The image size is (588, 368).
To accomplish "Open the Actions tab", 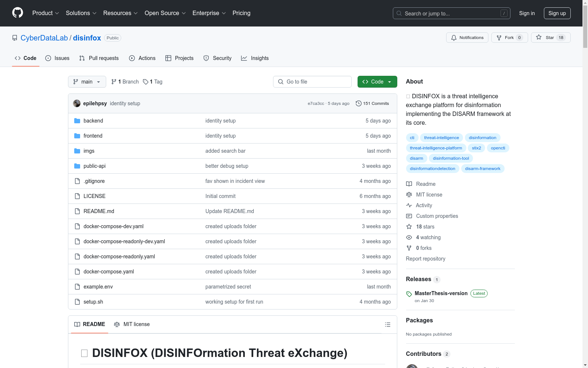I will click(142, 58).
